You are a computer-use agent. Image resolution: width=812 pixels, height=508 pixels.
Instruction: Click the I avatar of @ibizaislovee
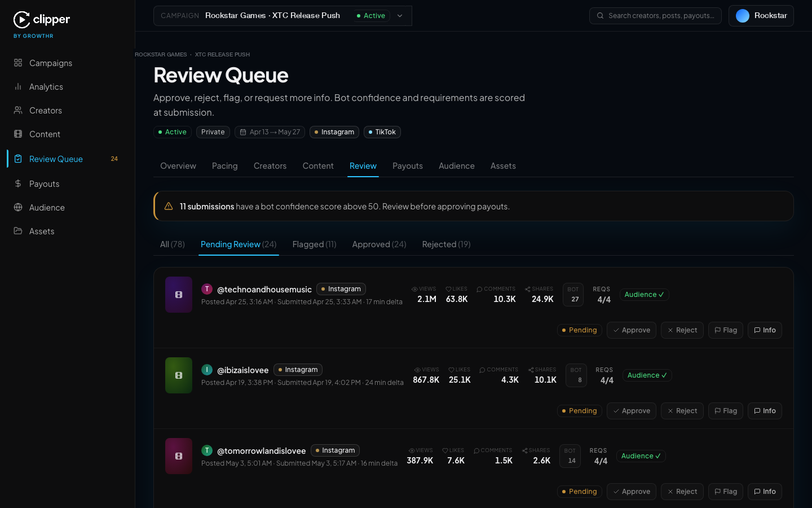click(207, 370)
